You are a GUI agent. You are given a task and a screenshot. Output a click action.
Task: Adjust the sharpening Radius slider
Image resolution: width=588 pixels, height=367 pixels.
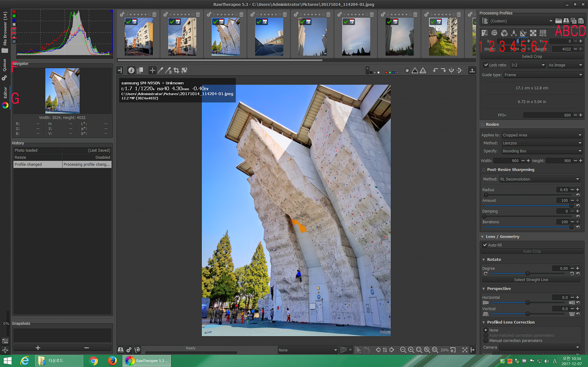[x=528, y=195]
